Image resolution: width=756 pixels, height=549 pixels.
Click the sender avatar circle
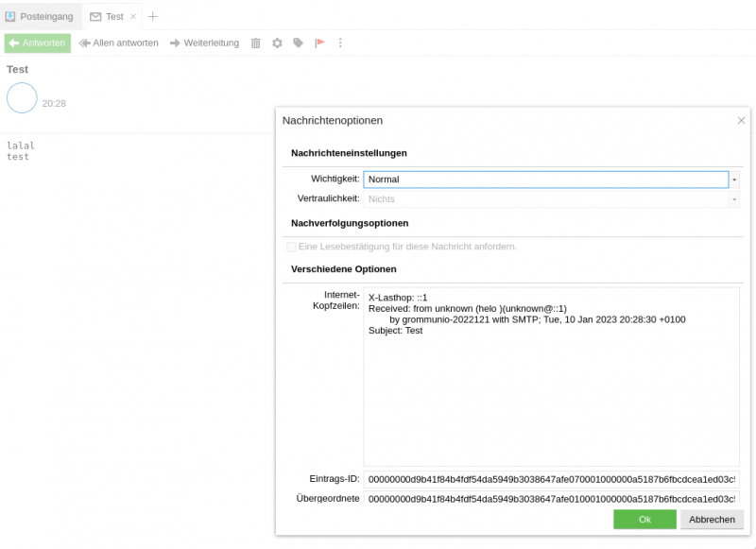click(22, 98)
